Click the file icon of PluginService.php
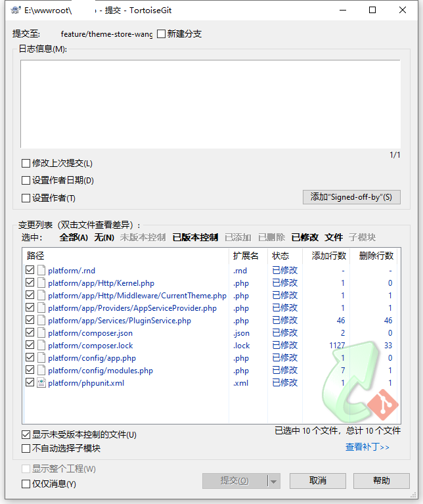 [x=41, y=321]
